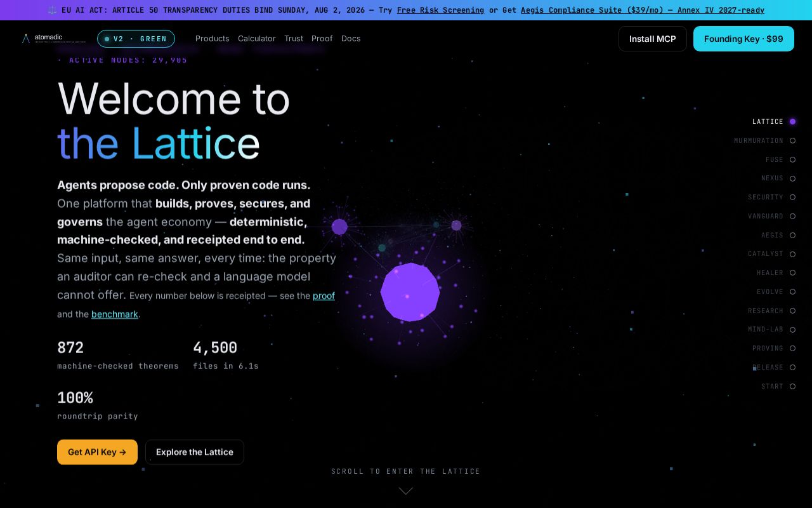This screenshot has width=812, height=508.
Task: Open the Free Risk Screening link
Action: click(x=440, y=10)
